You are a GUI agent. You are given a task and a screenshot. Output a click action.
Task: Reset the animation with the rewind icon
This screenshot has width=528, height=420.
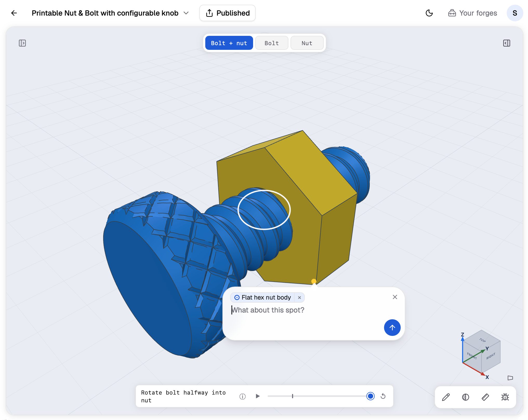tap(383, 396)
